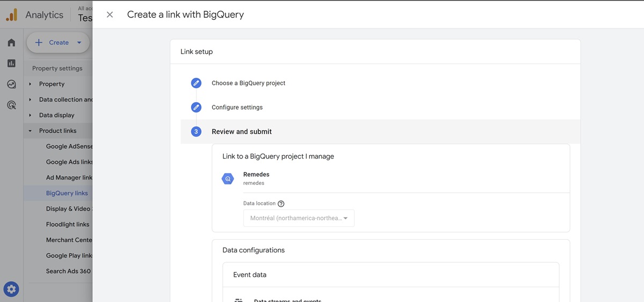Click the Configure settings step label
The width and height of the screenshot is (644, 302).
tap(237, 107)
